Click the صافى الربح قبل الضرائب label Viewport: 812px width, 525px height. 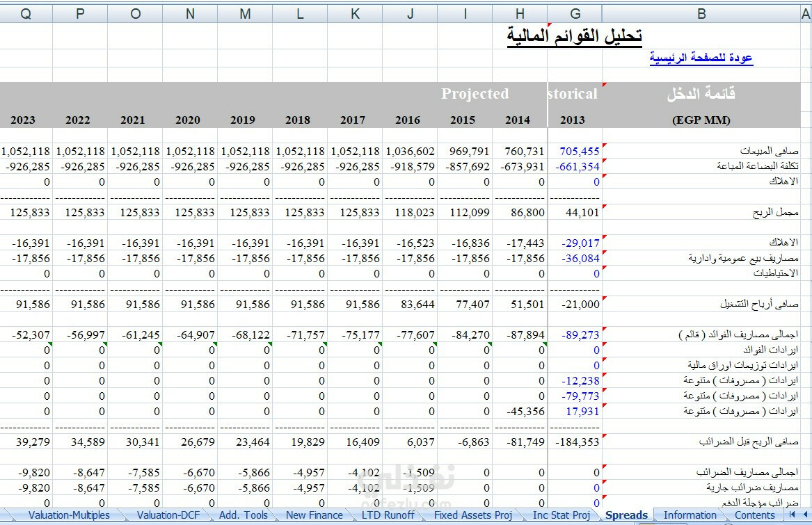click(x=749, y=442)
